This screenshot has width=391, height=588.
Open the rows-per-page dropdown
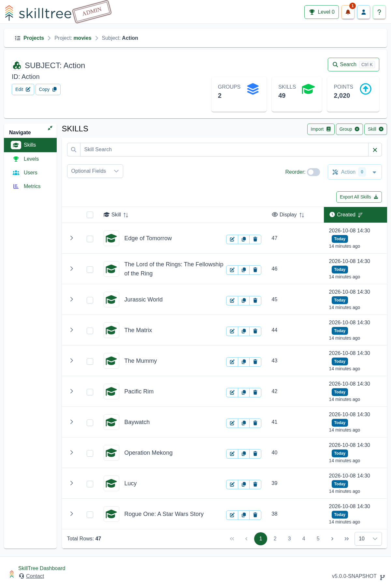[368, 539]
